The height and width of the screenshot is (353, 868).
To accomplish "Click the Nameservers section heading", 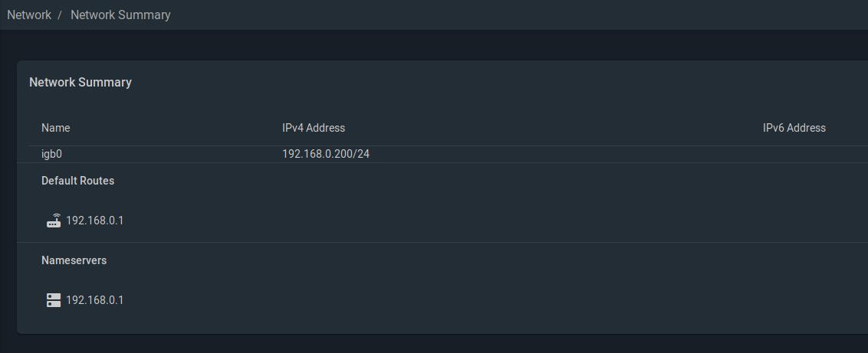I will pyautogui.click(x=74, y=260).
